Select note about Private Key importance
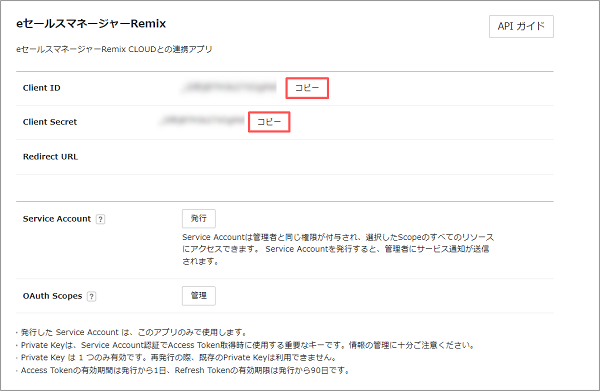The image size is (600, 391). click(246, 345)
